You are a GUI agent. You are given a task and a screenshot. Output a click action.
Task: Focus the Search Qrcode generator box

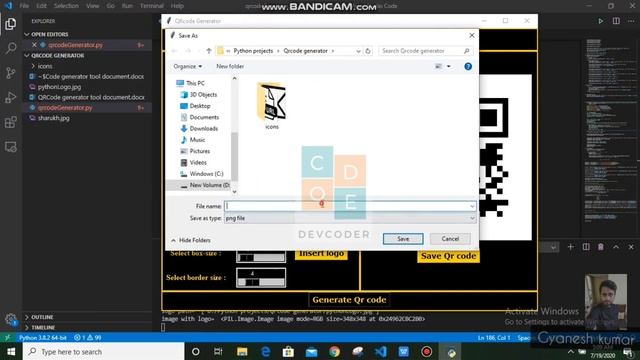point(425,51)
